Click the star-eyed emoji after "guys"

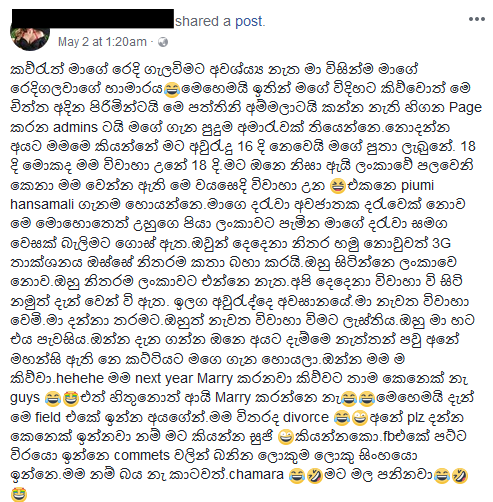pyautogui.click(x=70, y=398)
